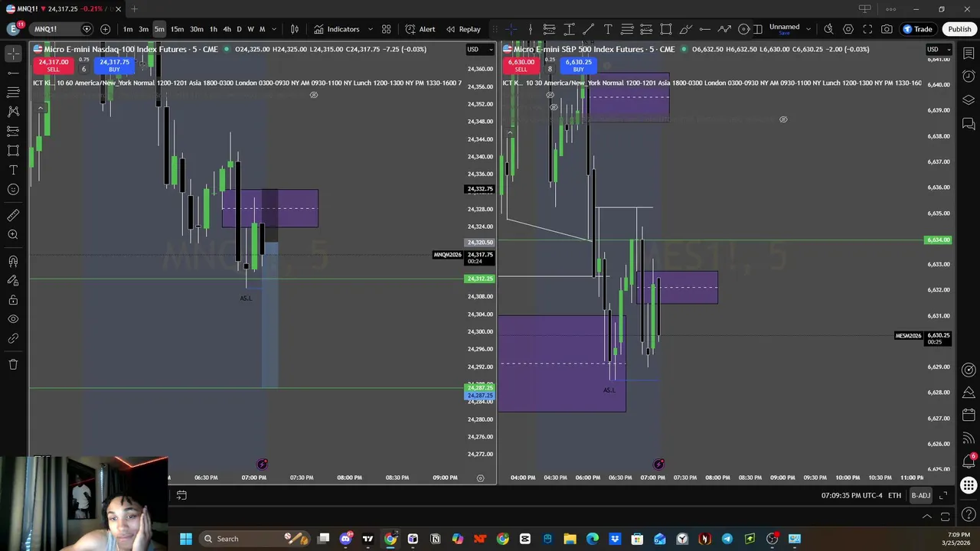The width and height of the screenshot is (980, 551).
Task: Select the ruler measure tool
Action: coord(13,216)
